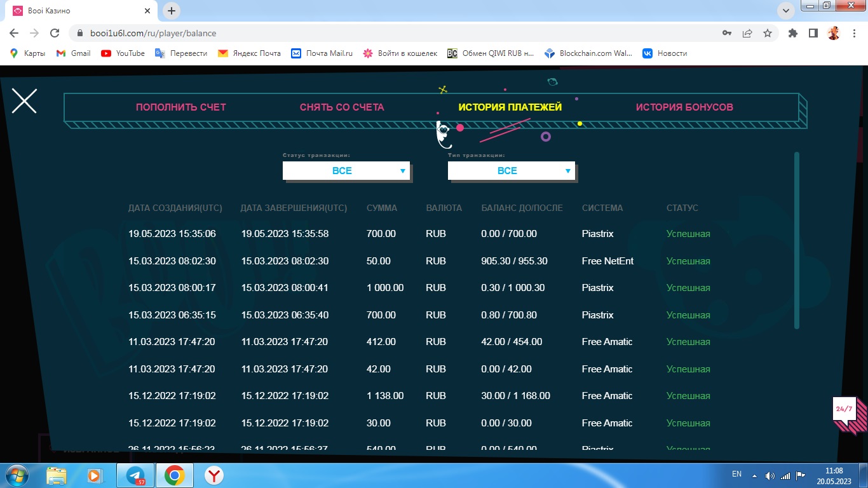The image size is (868, 488).
Task: Click the completion date 19.05.2023 15:35:58
Action: click(x=285, y=234)
